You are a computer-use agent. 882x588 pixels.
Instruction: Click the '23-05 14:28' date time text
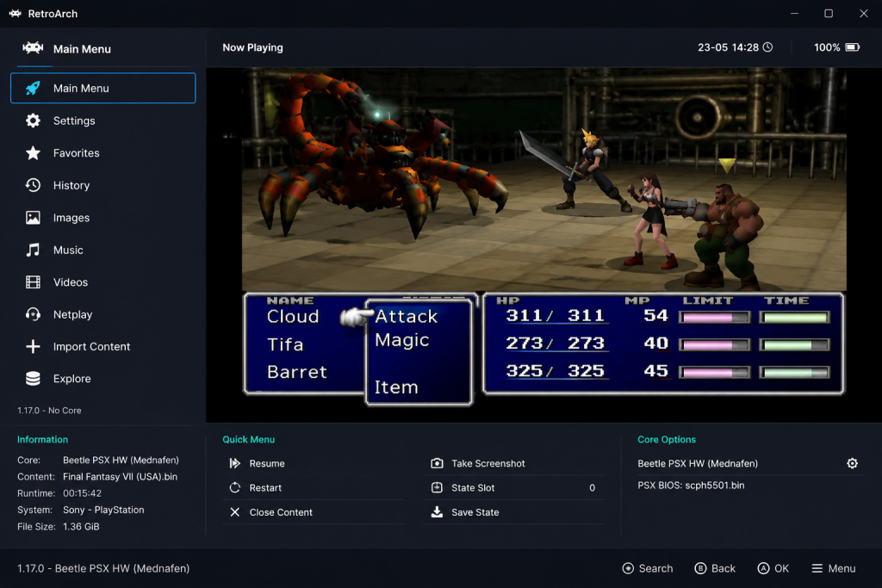coord(728,47)
